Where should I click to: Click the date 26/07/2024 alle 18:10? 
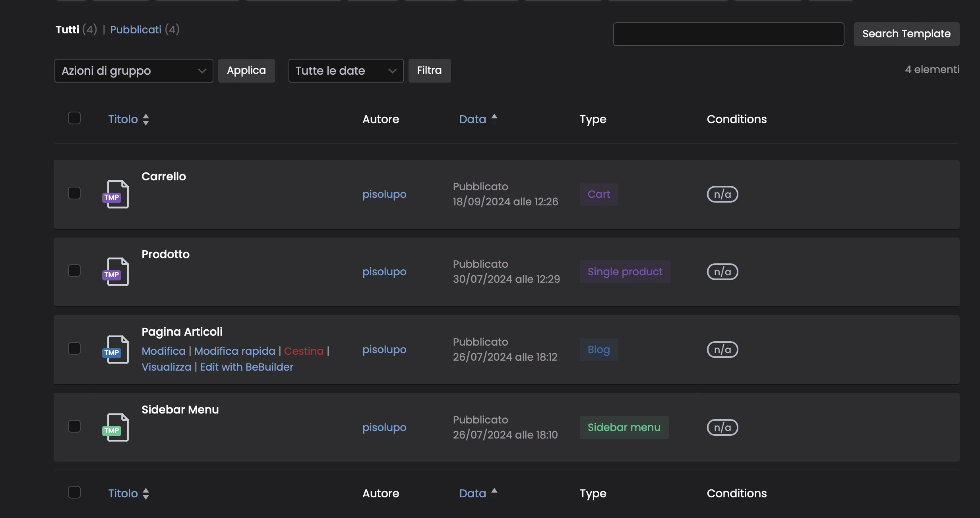point(505,435)
